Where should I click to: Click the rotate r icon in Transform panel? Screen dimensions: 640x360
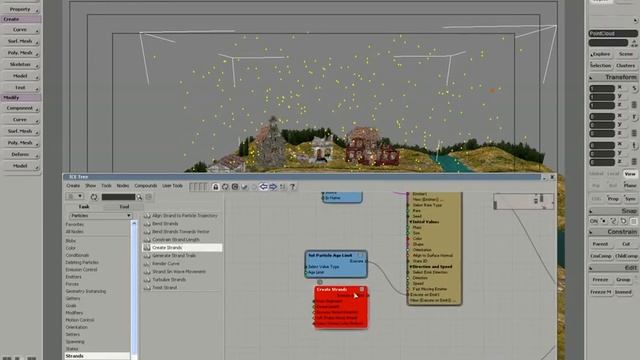coord(634,117)
